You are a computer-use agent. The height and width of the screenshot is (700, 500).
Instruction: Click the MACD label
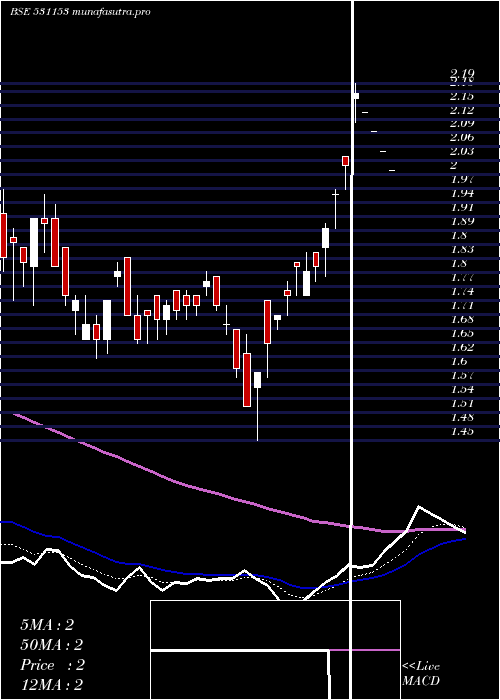(x=421, y=681)
